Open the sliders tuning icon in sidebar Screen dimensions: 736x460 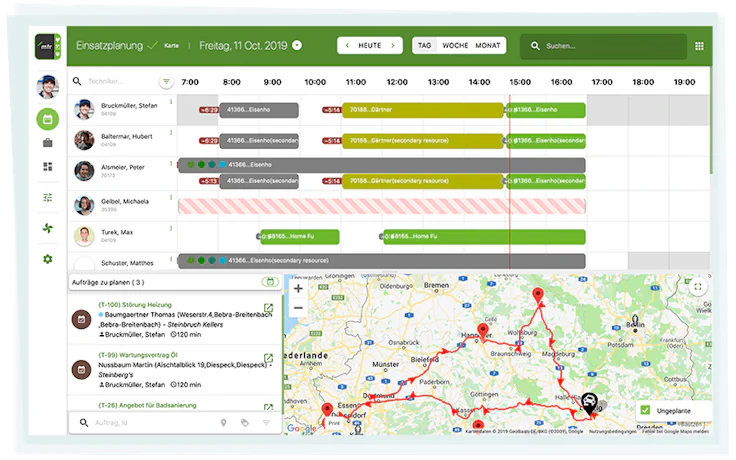(x=48, y=198)
